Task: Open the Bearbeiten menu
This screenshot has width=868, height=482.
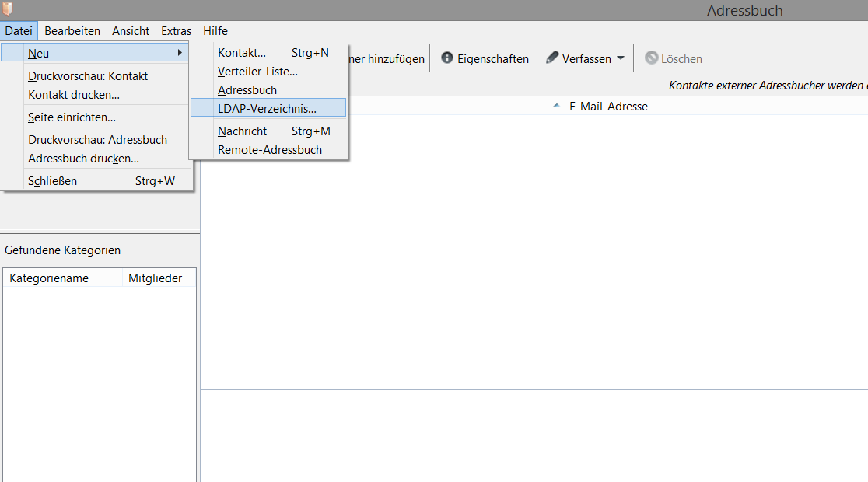Action: [x=72, y=31]
